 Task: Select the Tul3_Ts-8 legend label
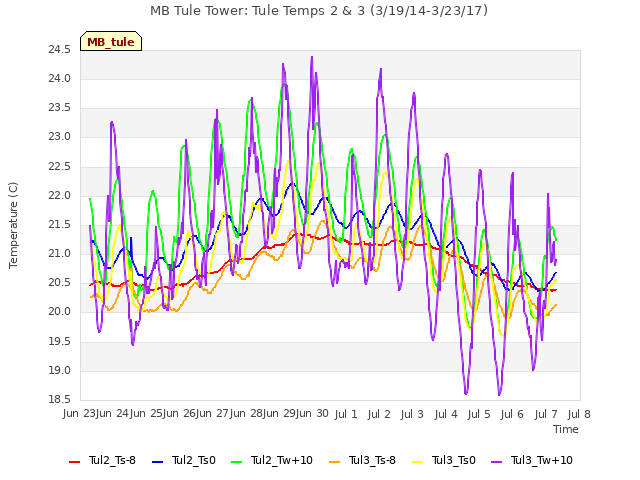372,460
